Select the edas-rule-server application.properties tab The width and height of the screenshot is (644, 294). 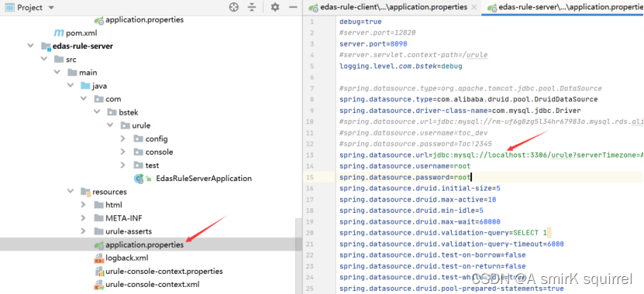click(564, 8)
